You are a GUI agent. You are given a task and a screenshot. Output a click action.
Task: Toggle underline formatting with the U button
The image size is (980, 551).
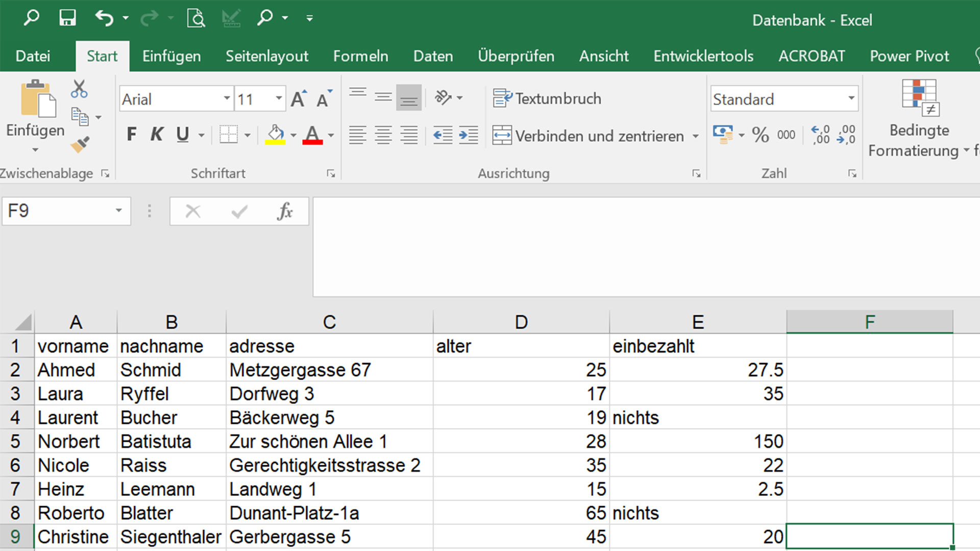coord(182,134)
